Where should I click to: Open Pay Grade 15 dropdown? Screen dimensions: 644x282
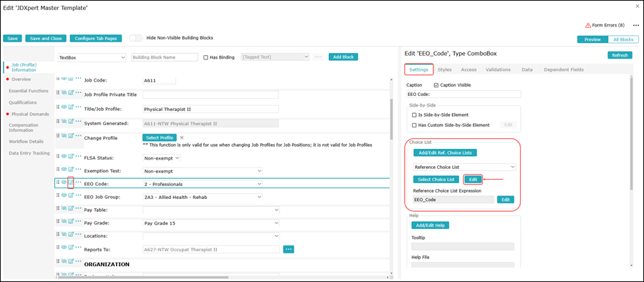pos(211,223)
